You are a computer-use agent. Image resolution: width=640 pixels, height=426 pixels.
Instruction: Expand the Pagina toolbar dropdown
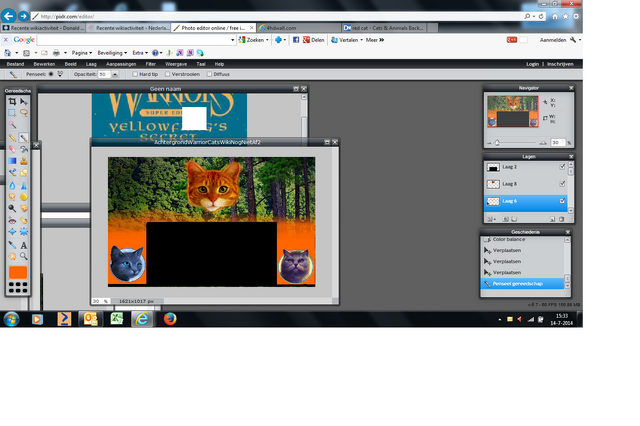click(82, 53)
